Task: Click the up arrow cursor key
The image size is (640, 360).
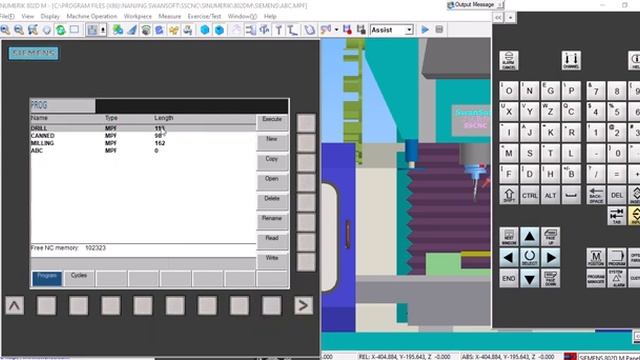Action: coord(529,236)
